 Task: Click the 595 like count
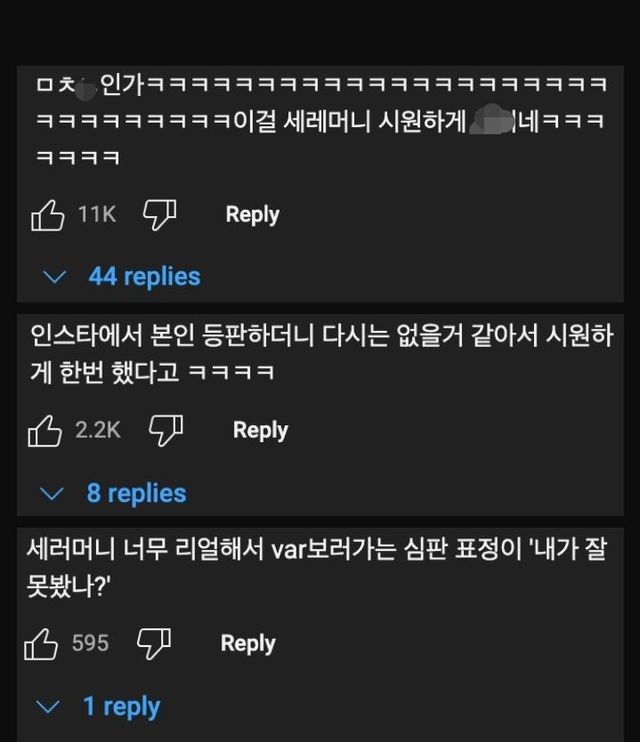click(90, 644)
